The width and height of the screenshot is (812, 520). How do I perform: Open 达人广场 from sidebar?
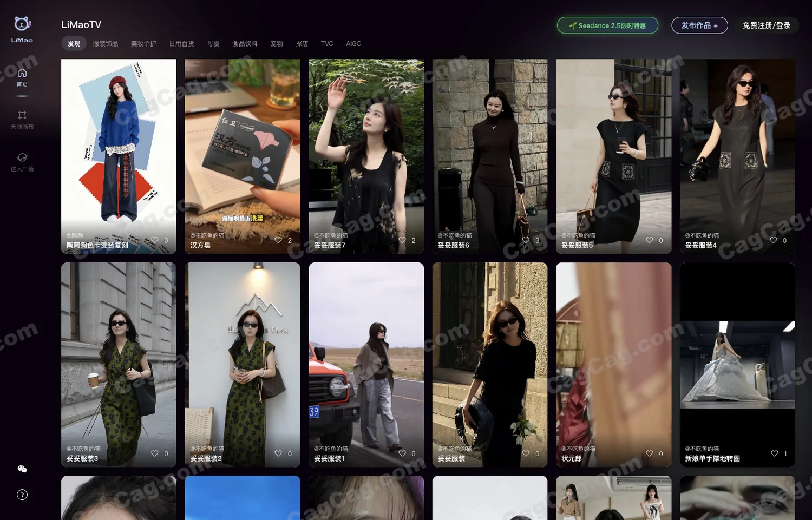[x=22, y=162]
